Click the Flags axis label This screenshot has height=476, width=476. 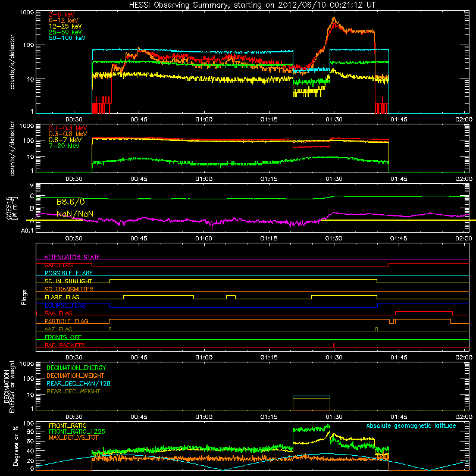(24, 297)
